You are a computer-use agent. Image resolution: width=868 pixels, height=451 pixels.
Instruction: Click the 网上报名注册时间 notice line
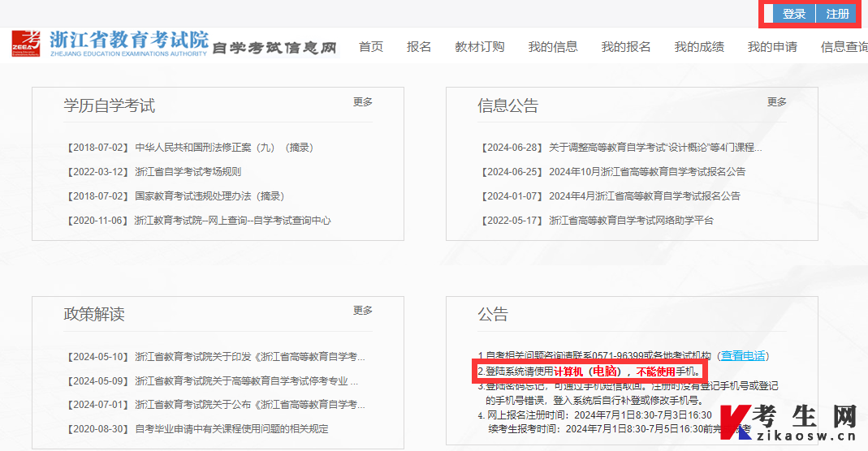[x=595, y=415]
